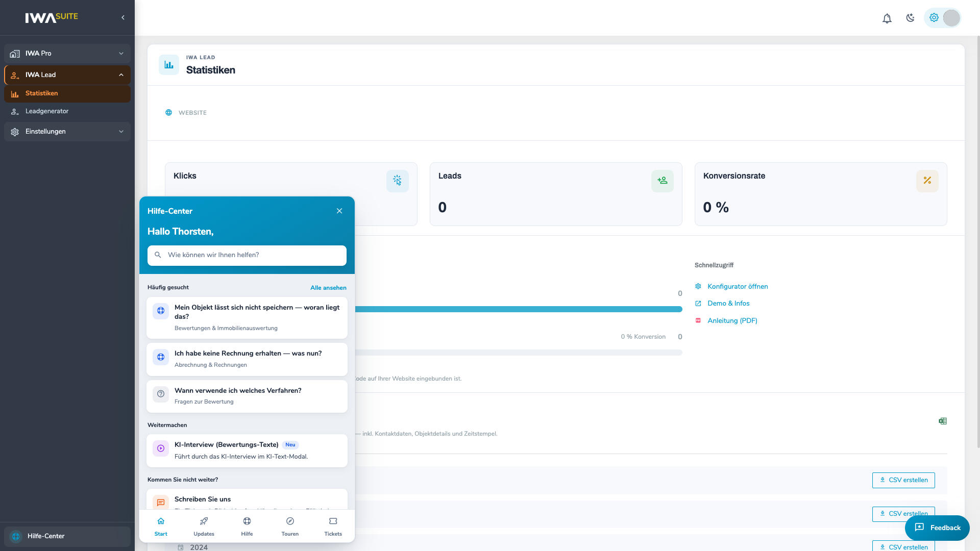Click the Konversionsrate value 0 %
Screen dimensions: 980x551
click(716, 208)
